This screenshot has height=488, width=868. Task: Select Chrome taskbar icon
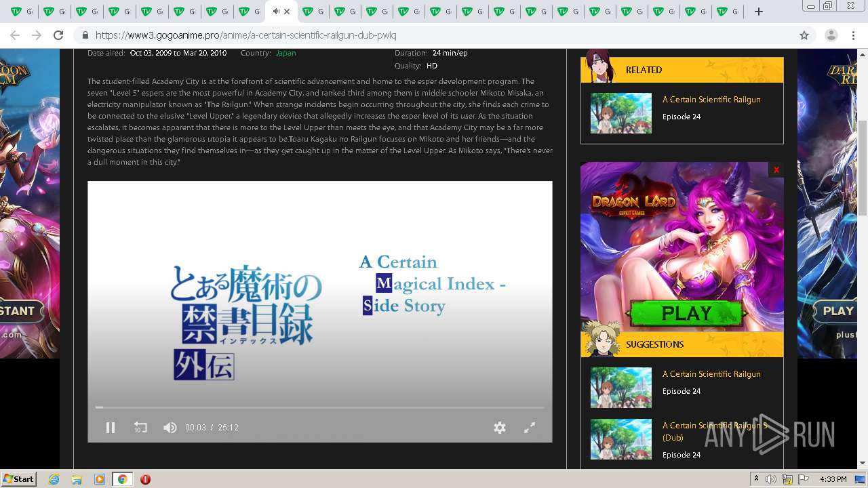[122, 479]
